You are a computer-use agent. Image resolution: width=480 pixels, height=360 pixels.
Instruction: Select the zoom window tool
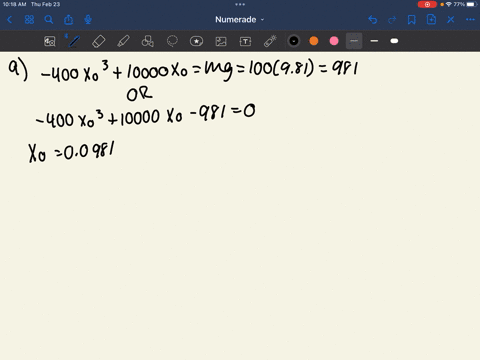point(50,41)
